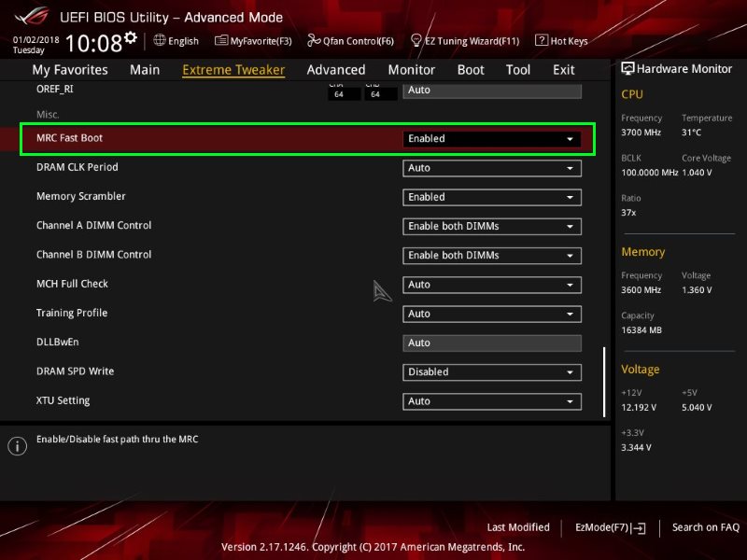Click 'Enable/Disable fast path thru the MRC' help text
Image resolution: width=747 pixels, height=560 pixels.
coord(118,439)
